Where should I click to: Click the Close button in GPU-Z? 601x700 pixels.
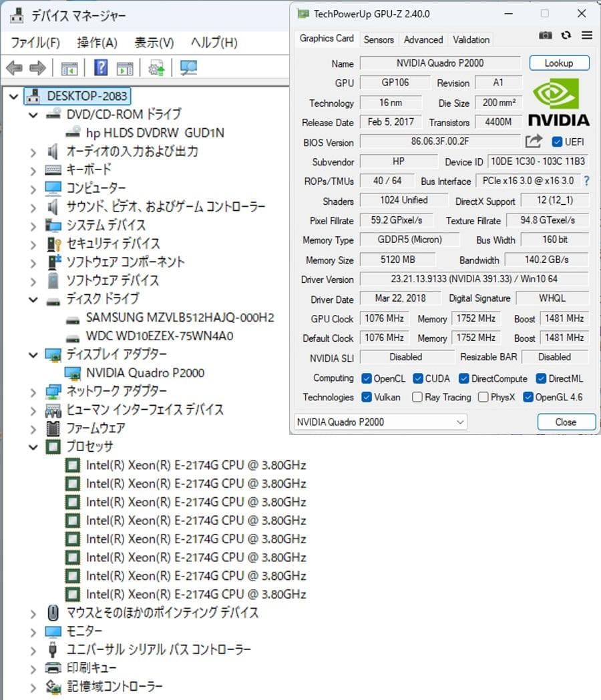point(566,422)
